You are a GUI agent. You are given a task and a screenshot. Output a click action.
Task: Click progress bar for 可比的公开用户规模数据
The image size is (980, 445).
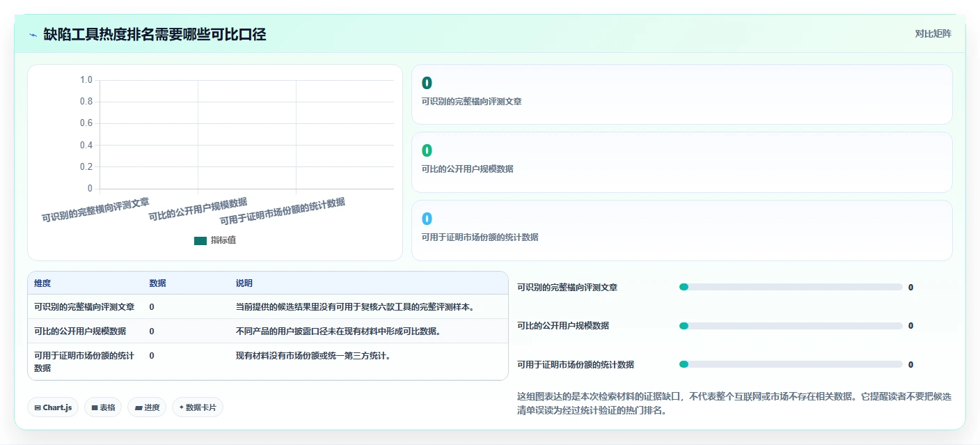[791, 326]
